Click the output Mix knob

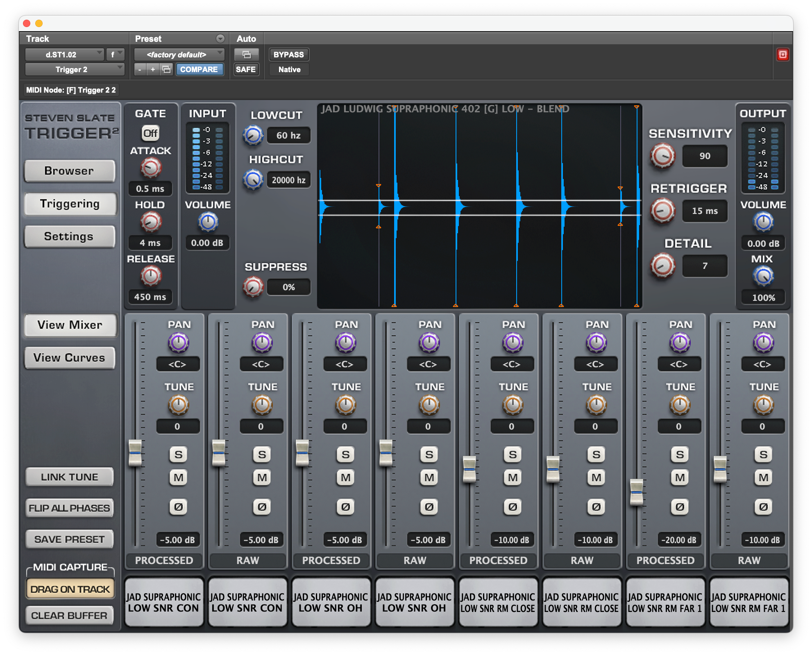[763, 276]
